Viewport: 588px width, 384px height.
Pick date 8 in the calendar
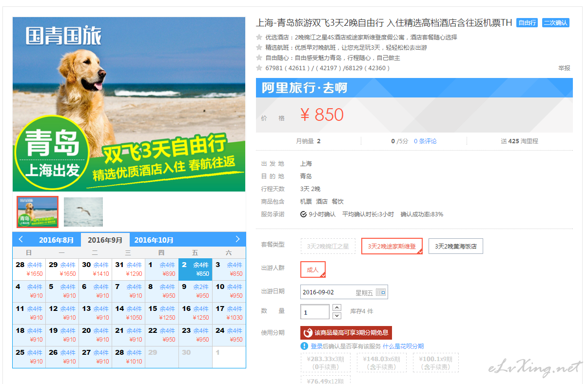161,291
